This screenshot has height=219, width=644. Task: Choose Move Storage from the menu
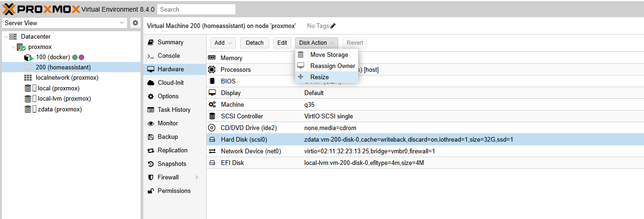(x=329, y=55)
